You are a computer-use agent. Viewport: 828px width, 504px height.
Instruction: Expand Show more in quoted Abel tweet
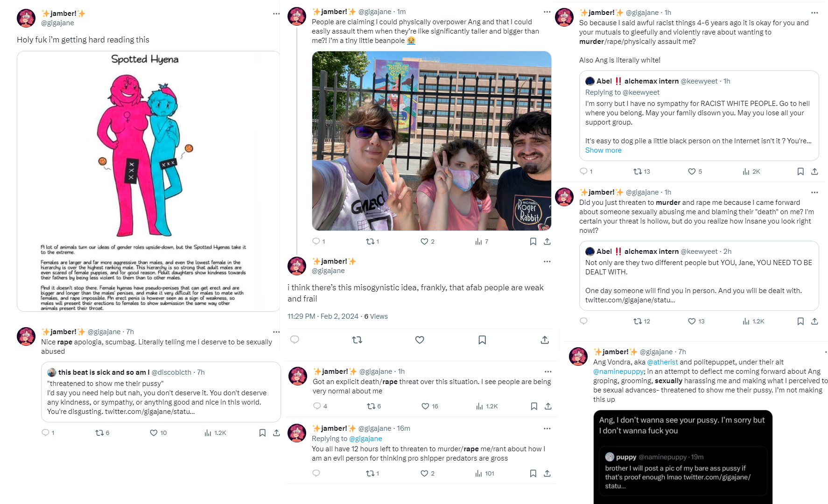coord(603,150)
